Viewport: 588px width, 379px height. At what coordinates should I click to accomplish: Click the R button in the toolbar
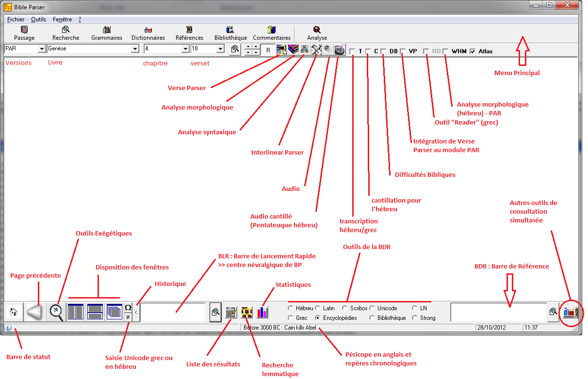[x=268, y=49]
